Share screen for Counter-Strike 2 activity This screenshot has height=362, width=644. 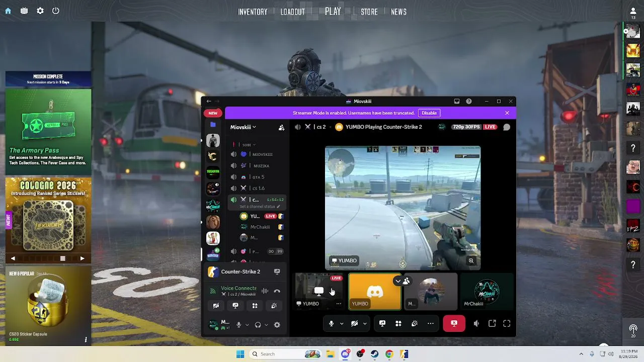(x=277, y=272)
